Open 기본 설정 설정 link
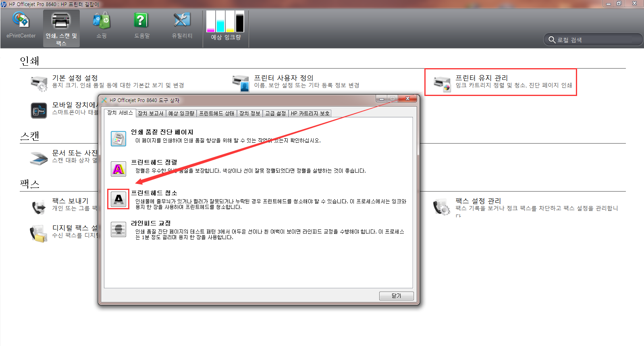644x346 pixels. click(75, 78)
